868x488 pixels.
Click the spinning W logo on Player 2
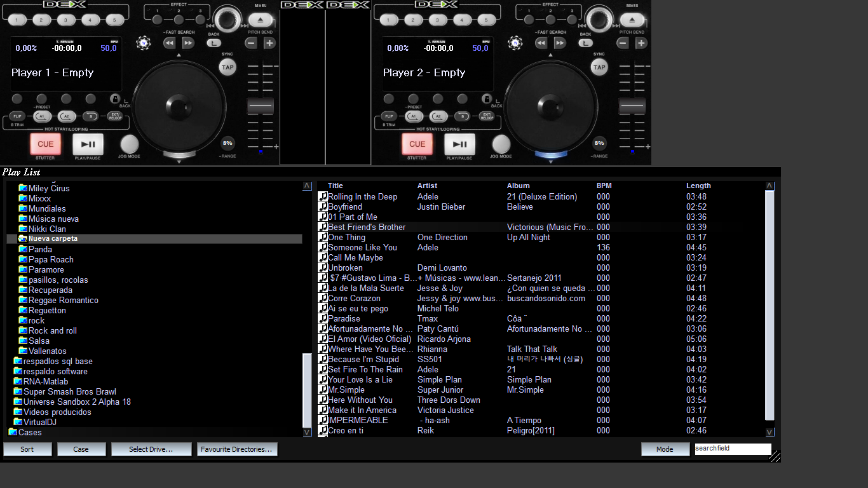[x=515, y=43]
